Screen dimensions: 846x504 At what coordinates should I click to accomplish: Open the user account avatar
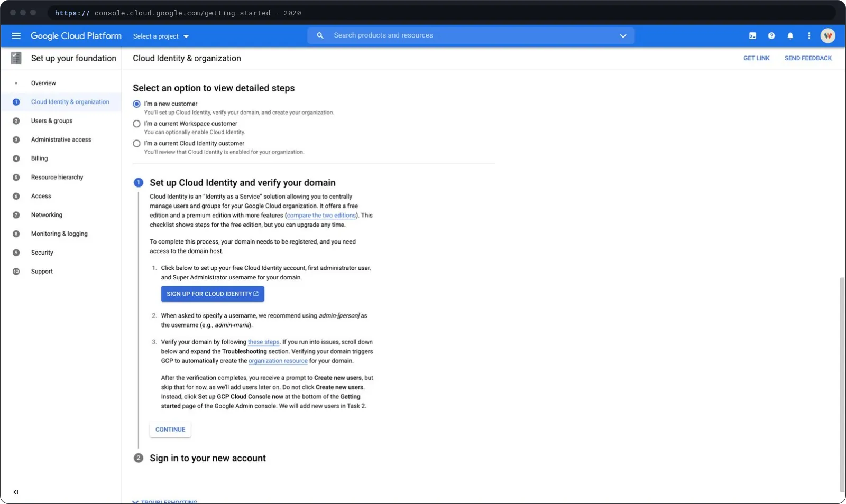827,36
